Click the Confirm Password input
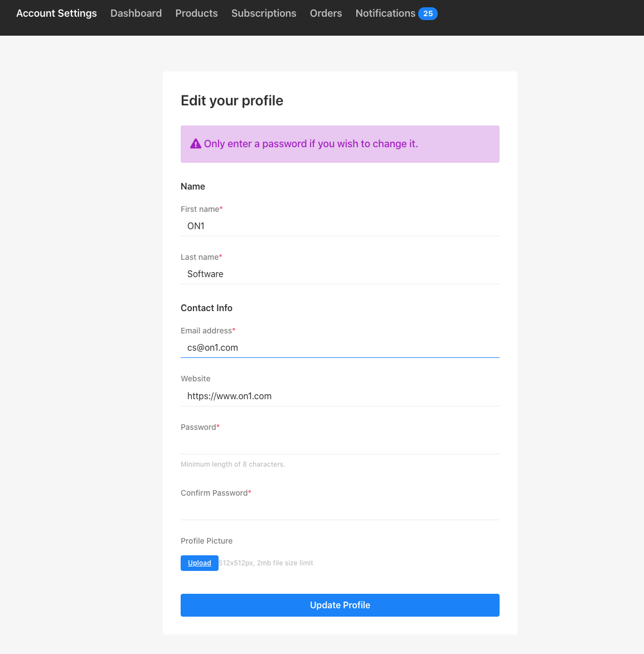This screenshot has height=654, width=644. click(340, 510)
